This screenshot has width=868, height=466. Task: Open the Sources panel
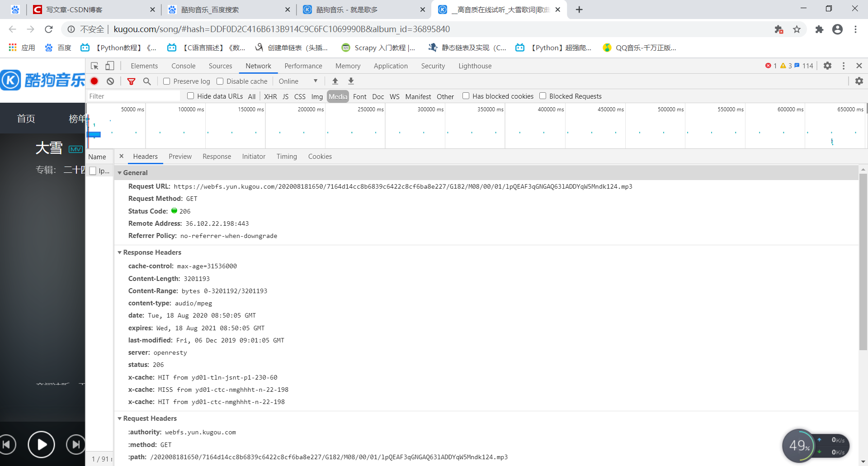pyautogui.click(x=221, y=66)
